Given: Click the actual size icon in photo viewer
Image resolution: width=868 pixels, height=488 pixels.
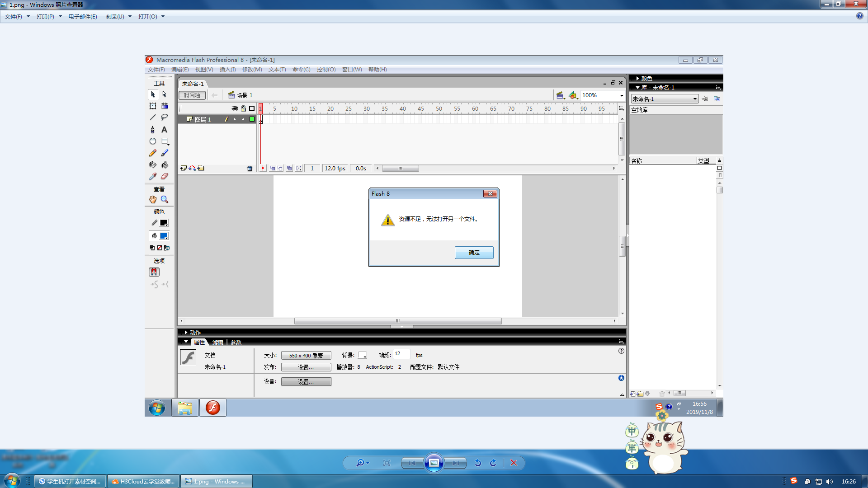Looking at the screenshot, I should pyautogui.click(x=387, y=463).
